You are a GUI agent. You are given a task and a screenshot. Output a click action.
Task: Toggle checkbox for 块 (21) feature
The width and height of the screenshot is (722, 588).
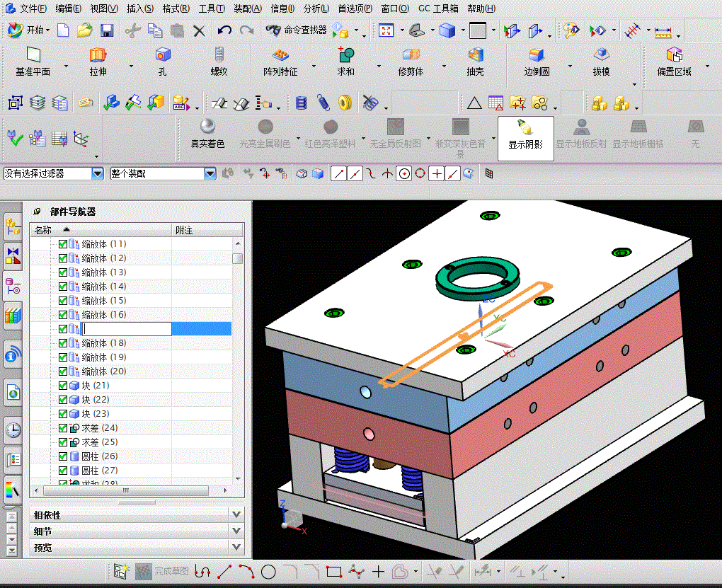(63, 386)
